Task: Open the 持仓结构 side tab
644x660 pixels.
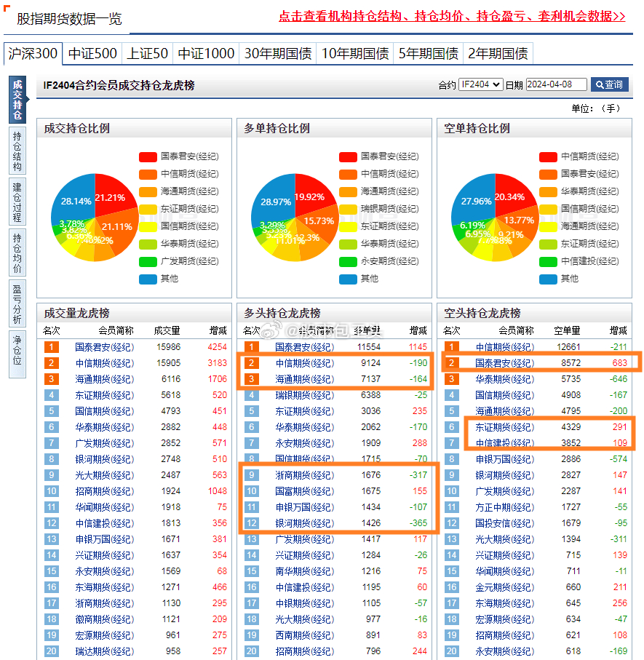Action: coord(17,151)
